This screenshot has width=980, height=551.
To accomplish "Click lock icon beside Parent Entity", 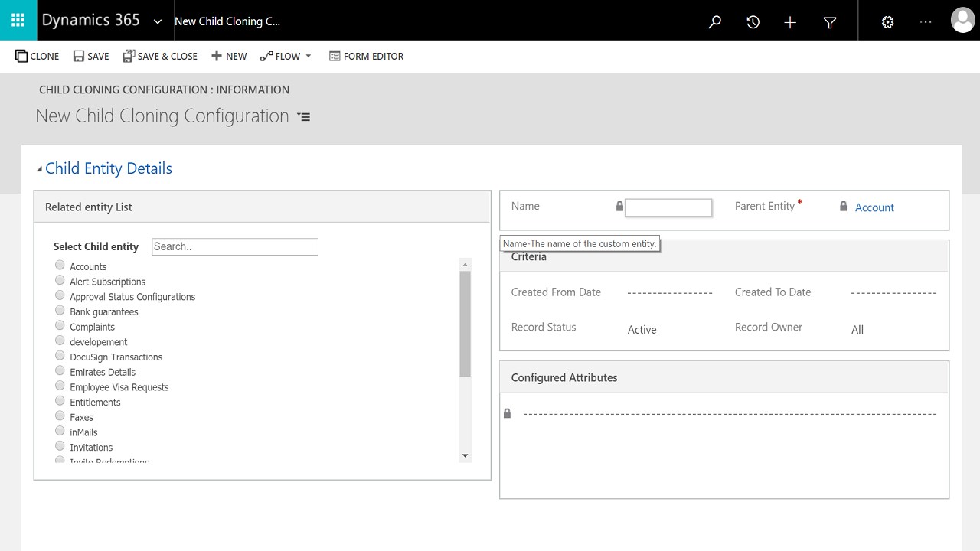I will click(843, 207).
